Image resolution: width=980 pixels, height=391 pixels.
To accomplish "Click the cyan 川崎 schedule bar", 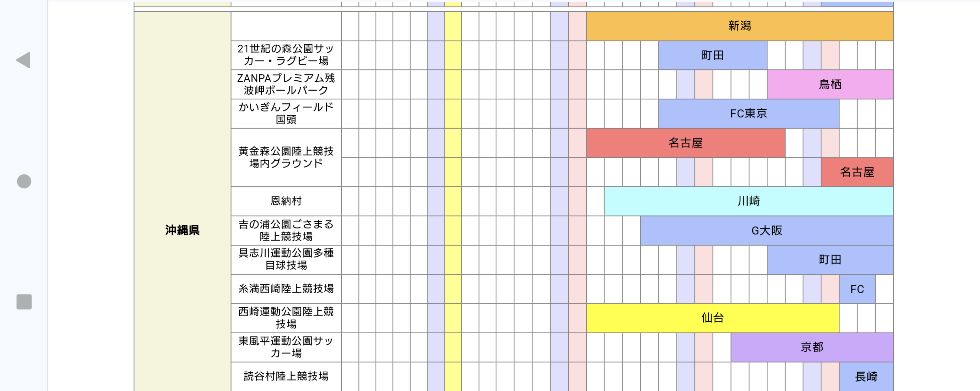I will coord(749,201).
